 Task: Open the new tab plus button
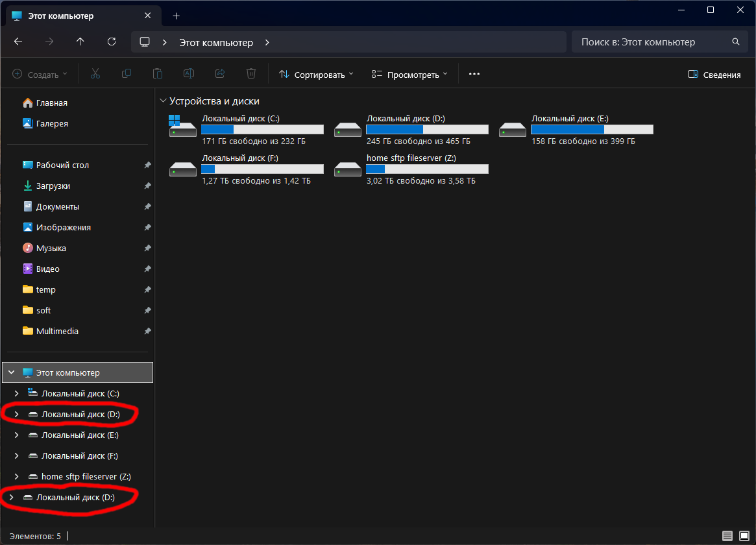point(176,16)
